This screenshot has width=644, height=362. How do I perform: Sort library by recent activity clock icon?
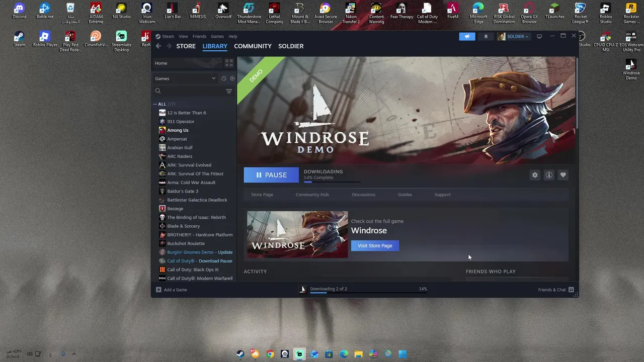(224, 78)
